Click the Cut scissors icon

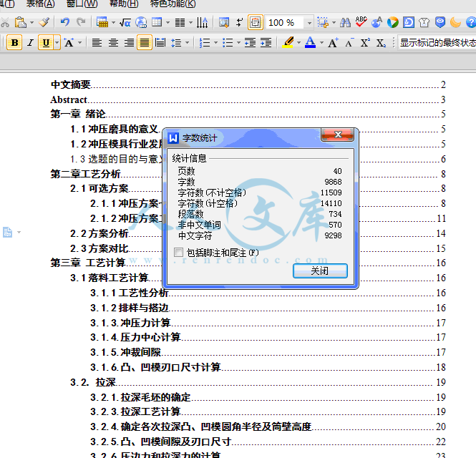click(4, 22)
